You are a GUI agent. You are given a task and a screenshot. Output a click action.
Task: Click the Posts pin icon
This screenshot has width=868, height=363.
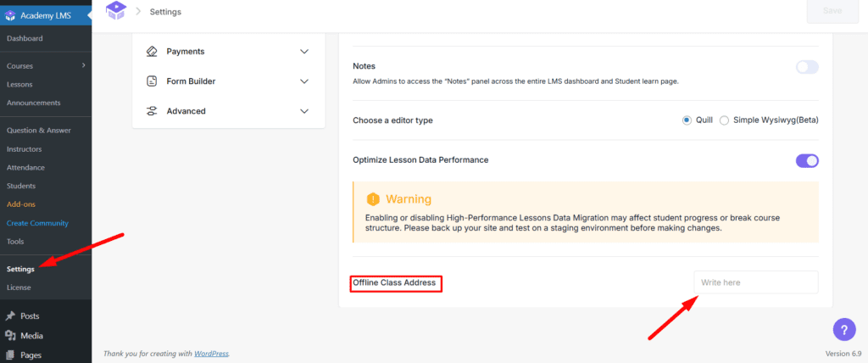(11, 316)
